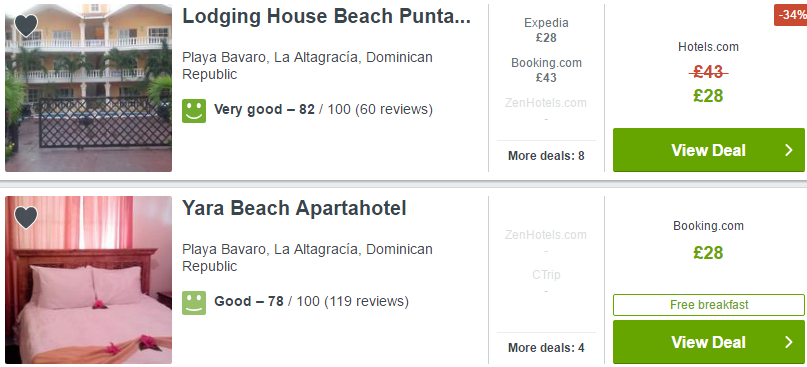Open Yara Beach bedroom photo thumbnail
Image resolution: width=807 pixels, height=367 pixels.
[x=89, y=279]
